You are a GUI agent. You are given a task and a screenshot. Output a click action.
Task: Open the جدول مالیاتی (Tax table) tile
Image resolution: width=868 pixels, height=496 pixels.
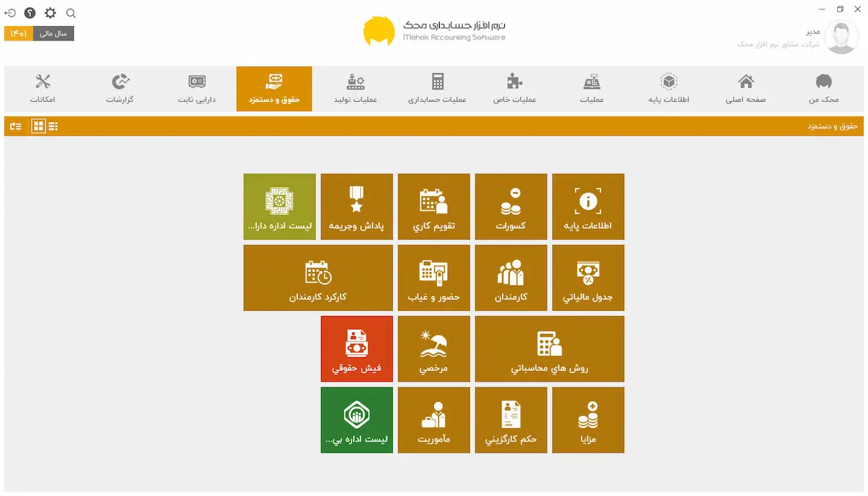click(587, 278)
